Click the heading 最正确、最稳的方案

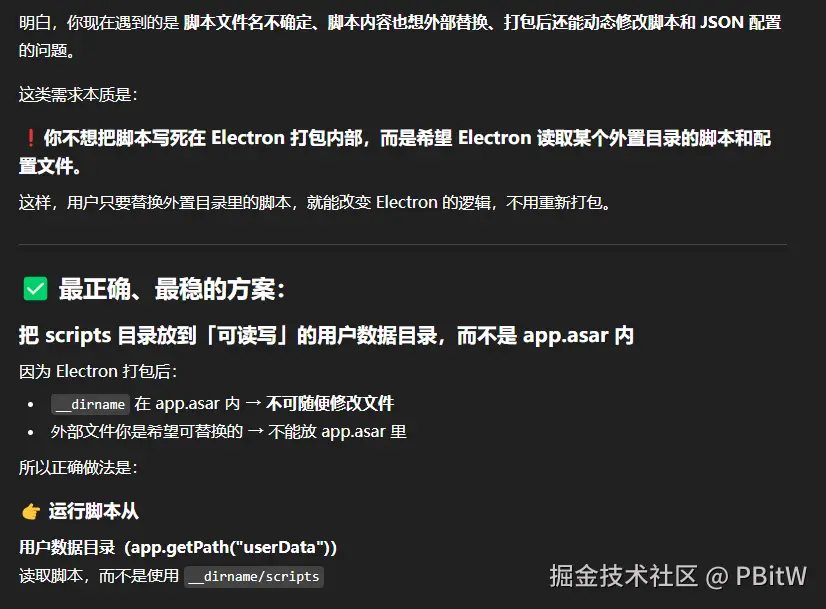[172, 289]
